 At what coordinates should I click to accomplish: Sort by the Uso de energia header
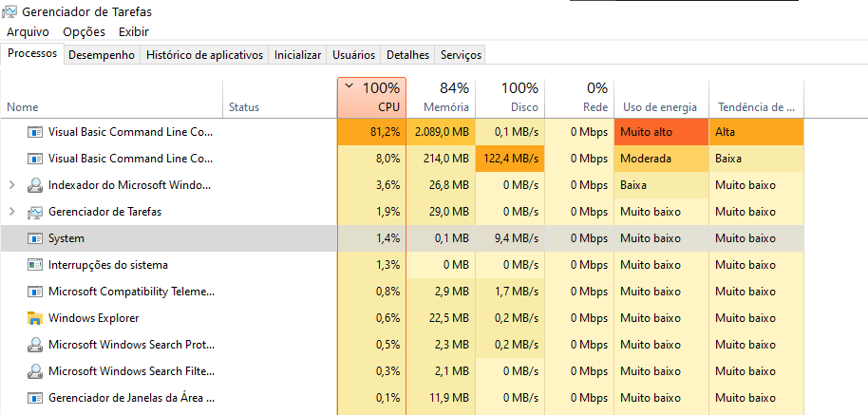click(662, 99)
